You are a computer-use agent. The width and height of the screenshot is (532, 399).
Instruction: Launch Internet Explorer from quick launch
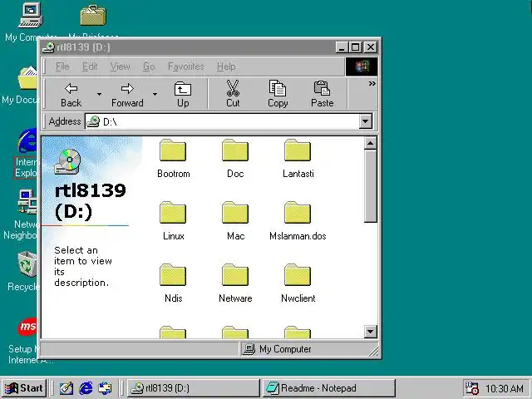86,388
